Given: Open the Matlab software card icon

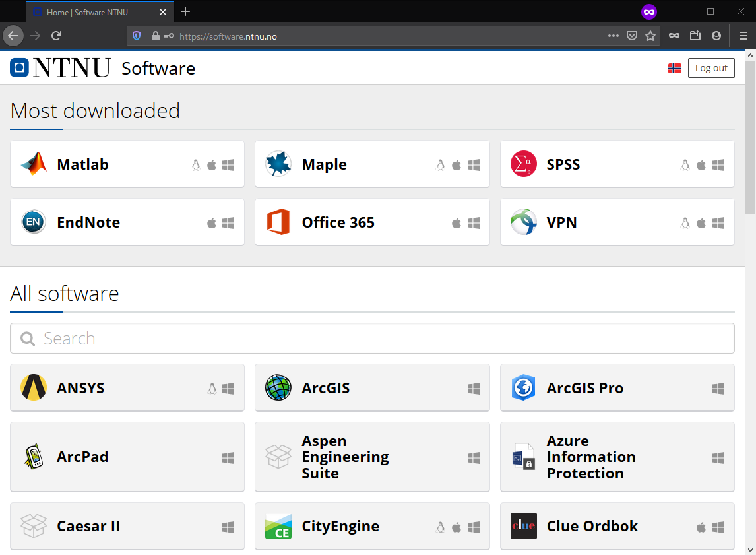Looking at the screenshot, I should pos(34,164).
